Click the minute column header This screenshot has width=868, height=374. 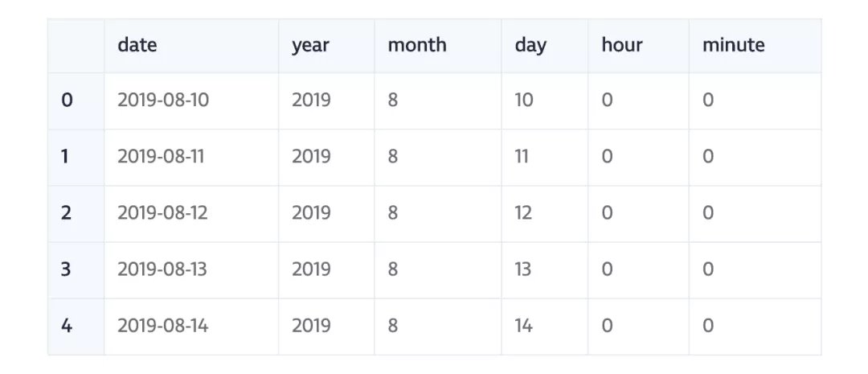point(733,45)
